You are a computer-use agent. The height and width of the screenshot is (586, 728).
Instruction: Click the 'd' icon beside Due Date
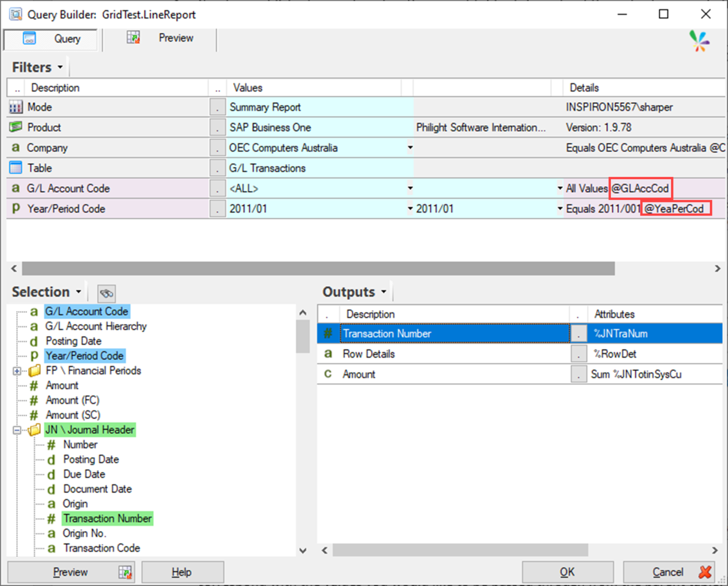click(x=51, y=475)
